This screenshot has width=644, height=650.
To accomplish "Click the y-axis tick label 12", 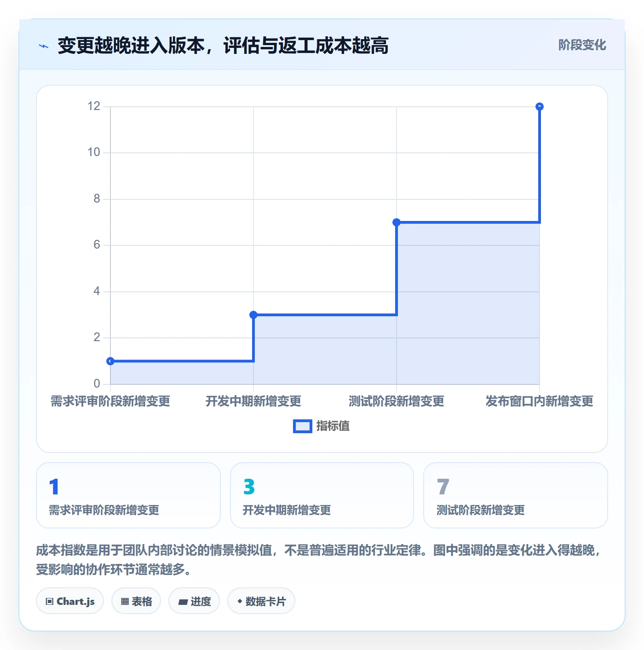I will [94, 106].
